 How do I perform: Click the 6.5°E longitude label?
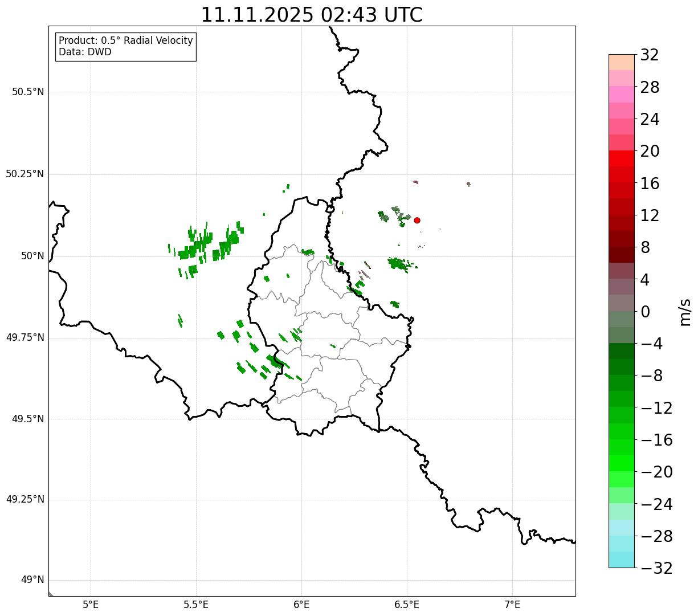[407, 605]
